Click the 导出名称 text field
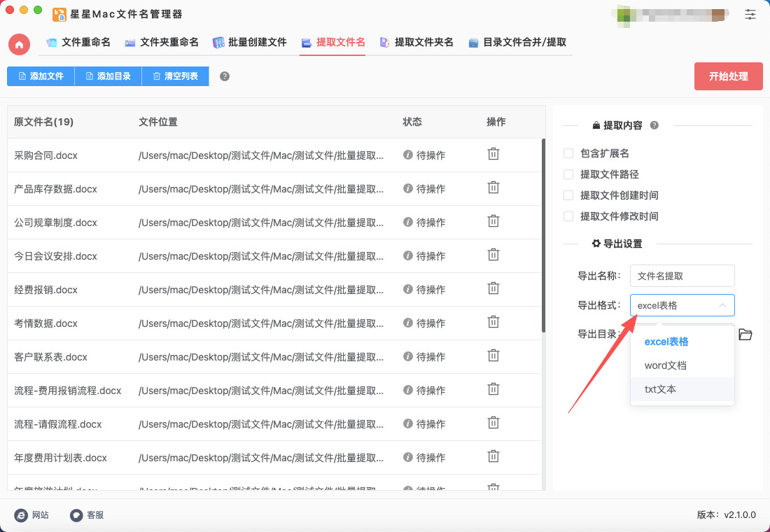Screen dimensions: 770x532 pos(682,276)
